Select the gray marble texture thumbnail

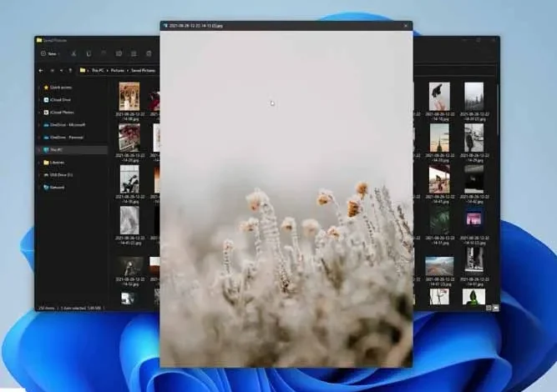pos(129,220)
